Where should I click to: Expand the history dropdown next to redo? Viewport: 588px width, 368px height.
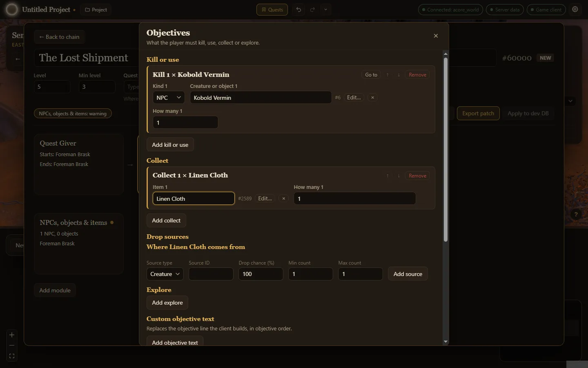(x=325, y=9)
